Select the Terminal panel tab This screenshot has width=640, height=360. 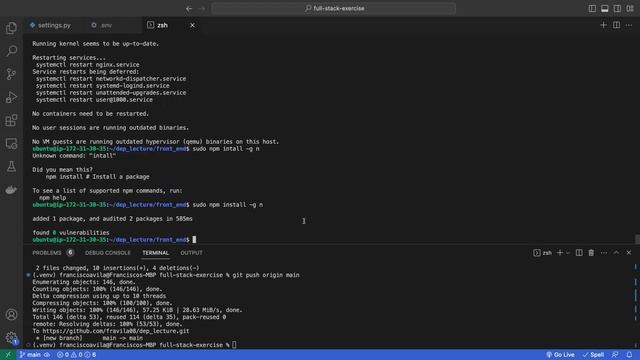[x=156, y=253]
